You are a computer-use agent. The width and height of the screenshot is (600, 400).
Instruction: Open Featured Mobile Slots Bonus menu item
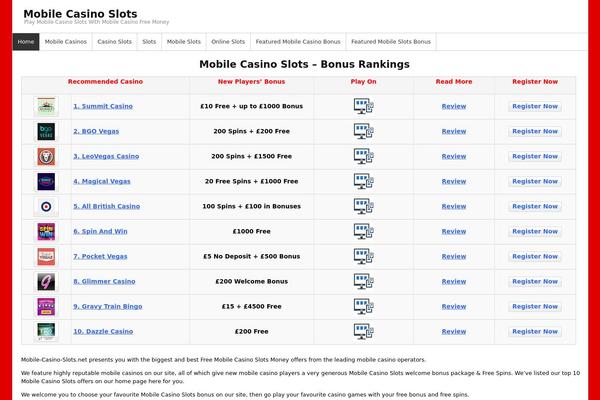[x=391, y=42]
